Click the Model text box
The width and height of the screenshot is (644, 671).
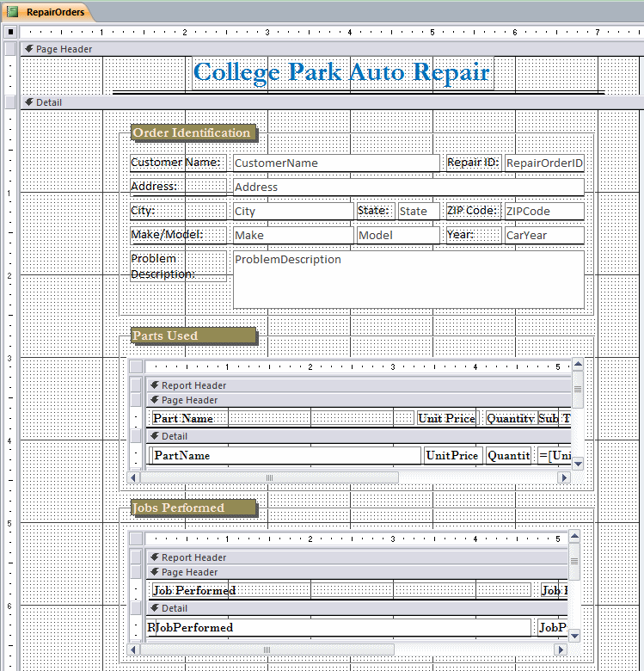(x=398, y=235)
